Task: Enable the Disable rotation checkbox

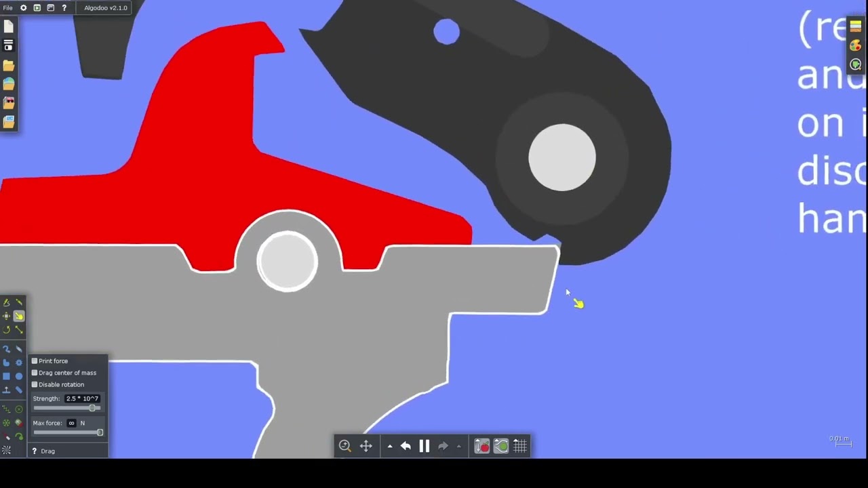Action: coord(35,384)
